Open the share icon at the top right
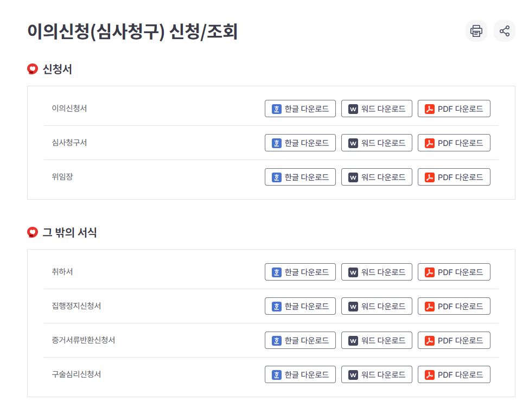529x420 pixels. tap(505, 31)
